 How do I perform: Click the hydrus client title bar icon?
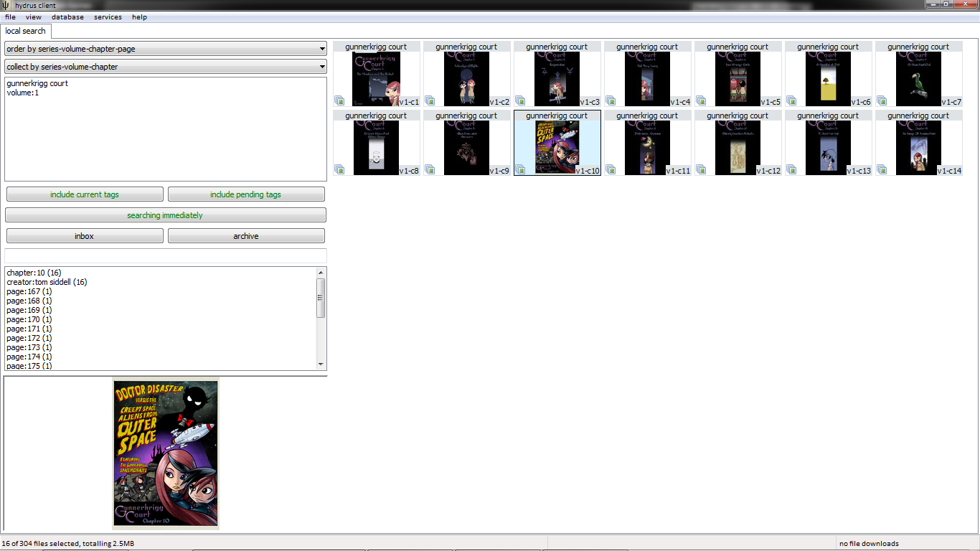click(6, 5)
